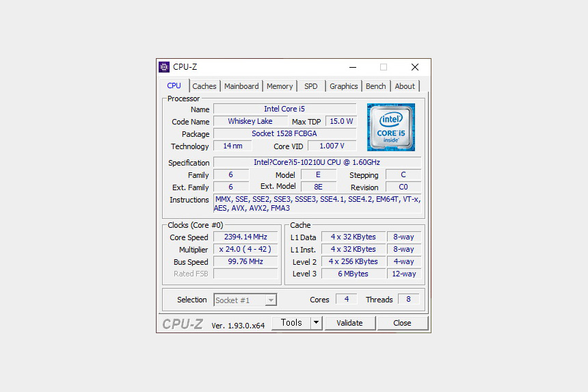Image resolution: width=588 pixels, height=392 pixels.
Task: Click the Code Name value Whiskey Lake
Action: click(250, 121)
